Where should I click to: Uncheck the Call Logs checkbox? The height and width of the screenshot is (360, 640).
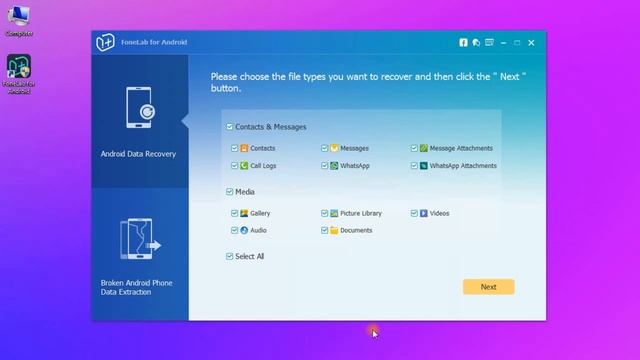coord(234,166)
